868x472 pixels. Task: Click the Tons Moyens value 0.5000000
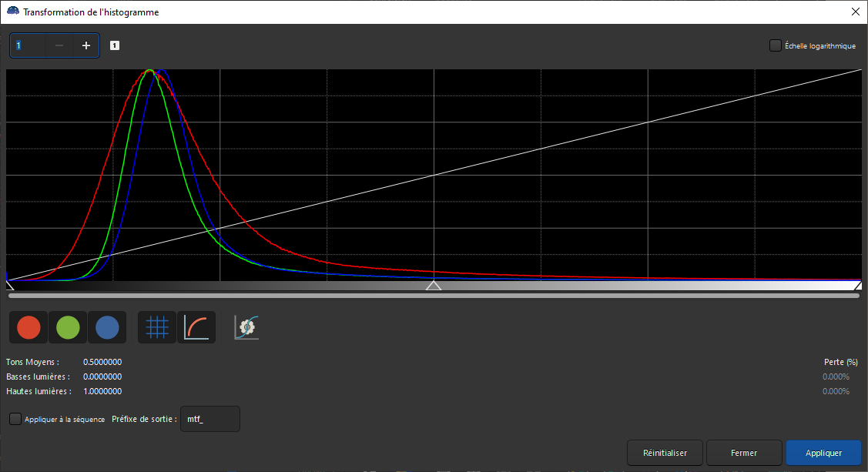click(102, 362)
